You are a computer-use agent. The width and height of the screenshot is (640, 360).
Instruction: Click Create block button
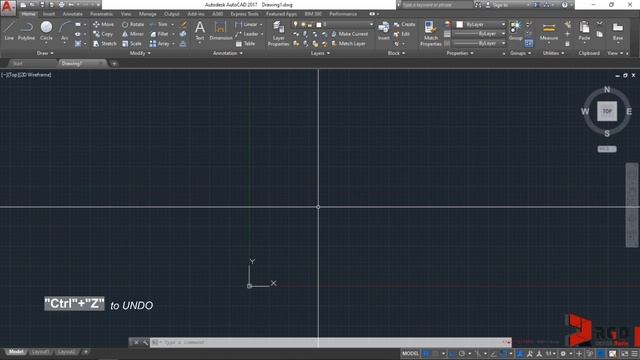point(404,24)
